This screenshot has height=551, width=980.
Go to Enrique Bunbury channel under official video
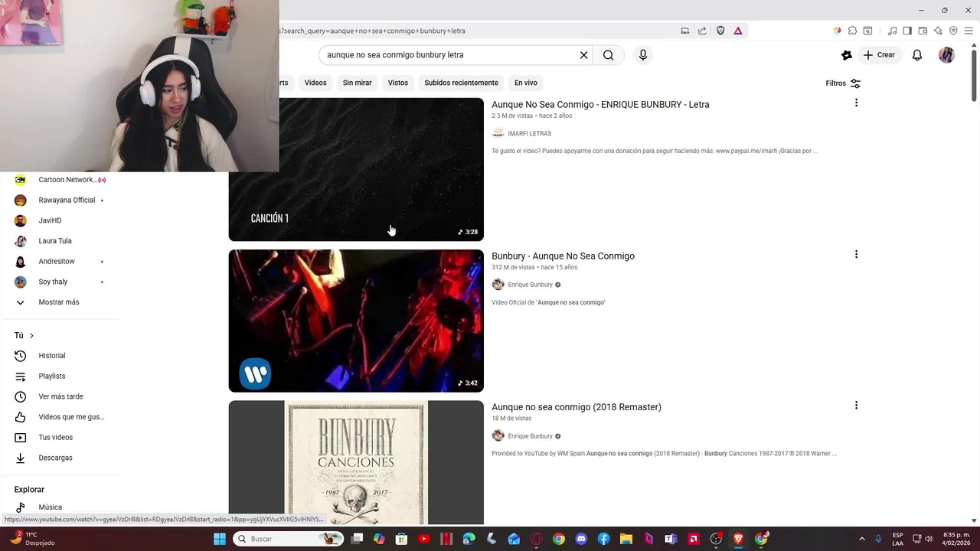[x=530, y=285]
